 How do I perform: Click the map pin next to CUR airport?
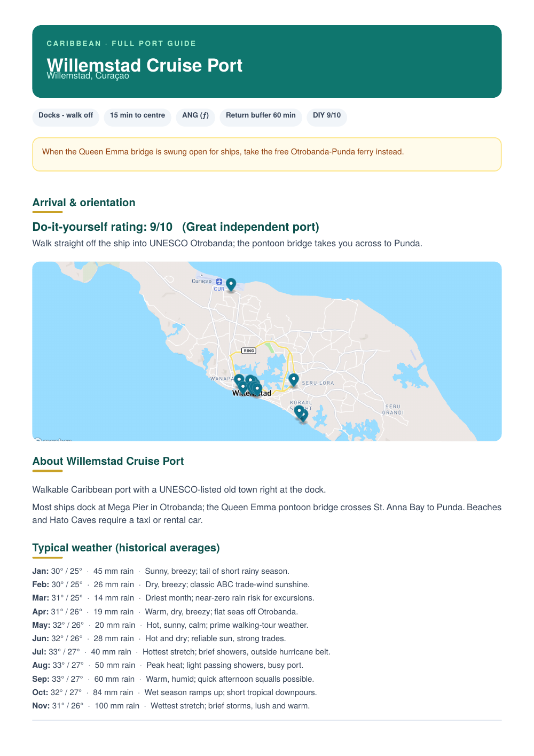point(231,284)
